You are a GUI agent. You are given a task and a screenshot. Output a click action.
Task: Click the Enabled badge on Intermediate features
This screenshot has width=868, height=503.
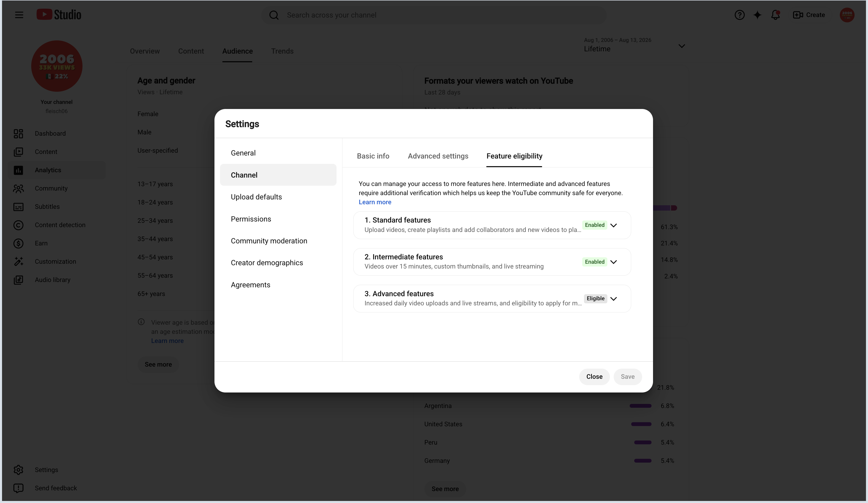(x=594, y=262)
